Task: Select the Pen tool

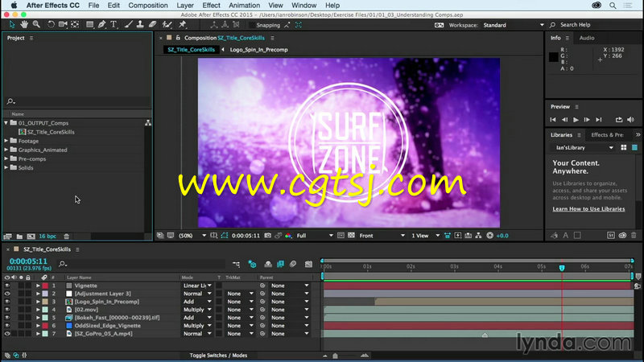Action: (102, 25)
